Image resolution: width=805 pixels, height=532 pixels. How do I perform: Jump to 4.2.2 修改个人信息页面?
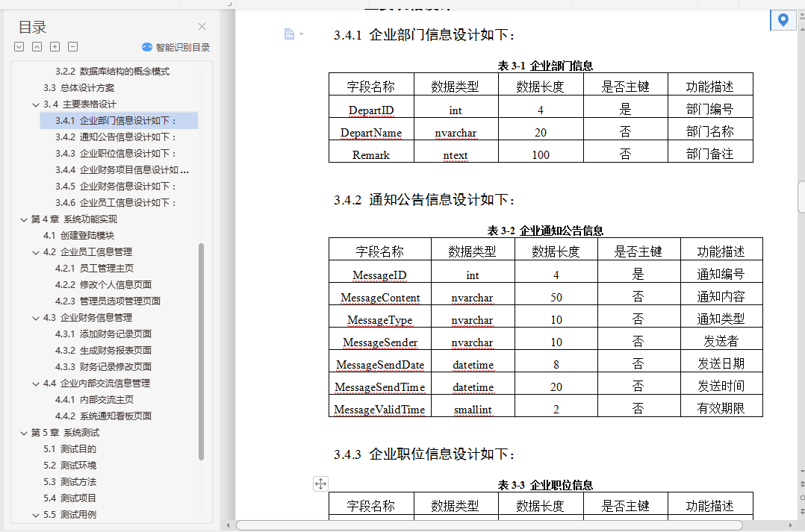click(x=103, y=285)
